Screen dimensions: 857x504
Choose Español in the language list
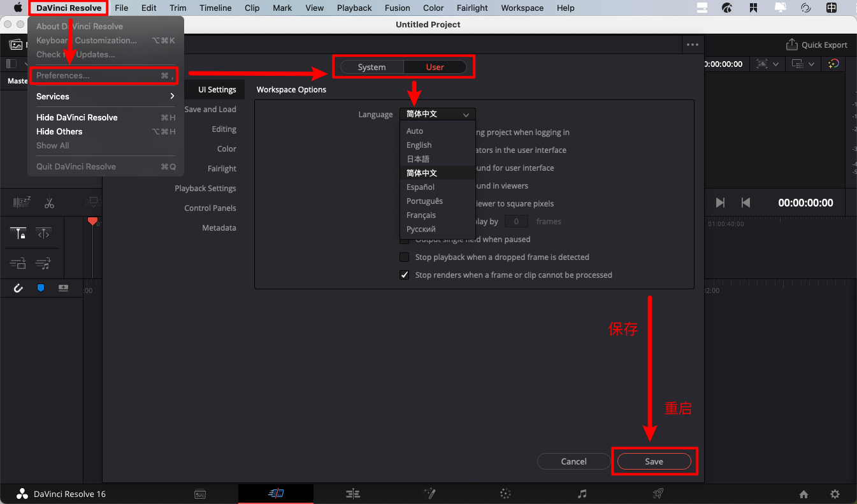coord(438,187)
